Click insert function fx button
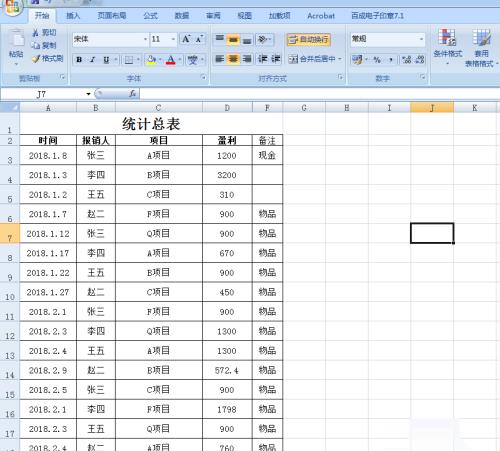Viewport: 500px width, 451px height. pyautogui.click(x=132, y=94)
